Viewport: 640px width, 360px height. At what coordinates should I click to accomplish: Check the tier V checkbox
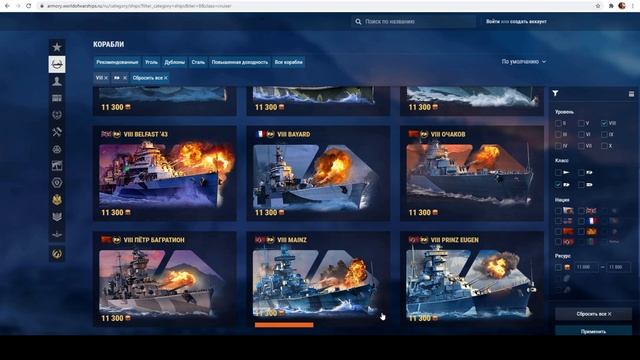point(581,123)
